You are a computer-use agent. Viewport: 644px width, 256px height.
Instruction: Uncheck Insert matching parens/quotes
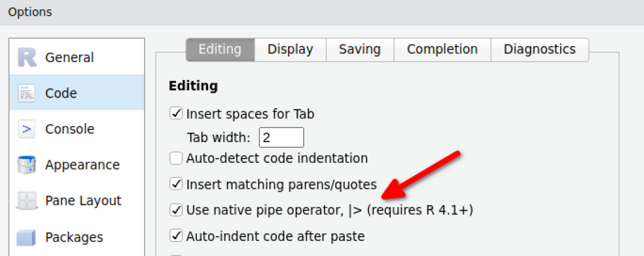(x=176, y=184)
